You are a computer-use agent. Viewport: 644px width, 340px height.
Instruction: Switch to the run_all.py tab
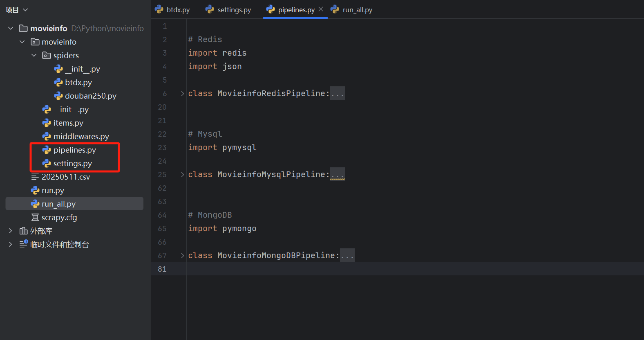352,9
